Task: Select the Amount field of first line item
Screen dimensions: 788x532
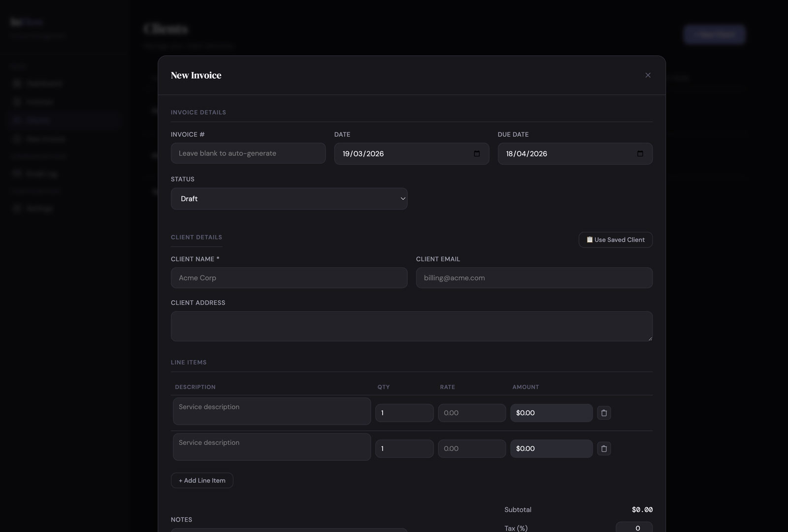Action: (x=551, y=413)
